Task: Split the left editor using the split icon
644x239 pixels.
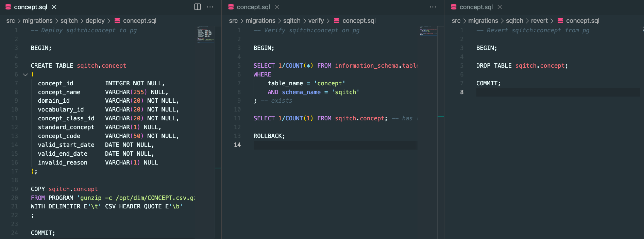Action: coord(198,7)
